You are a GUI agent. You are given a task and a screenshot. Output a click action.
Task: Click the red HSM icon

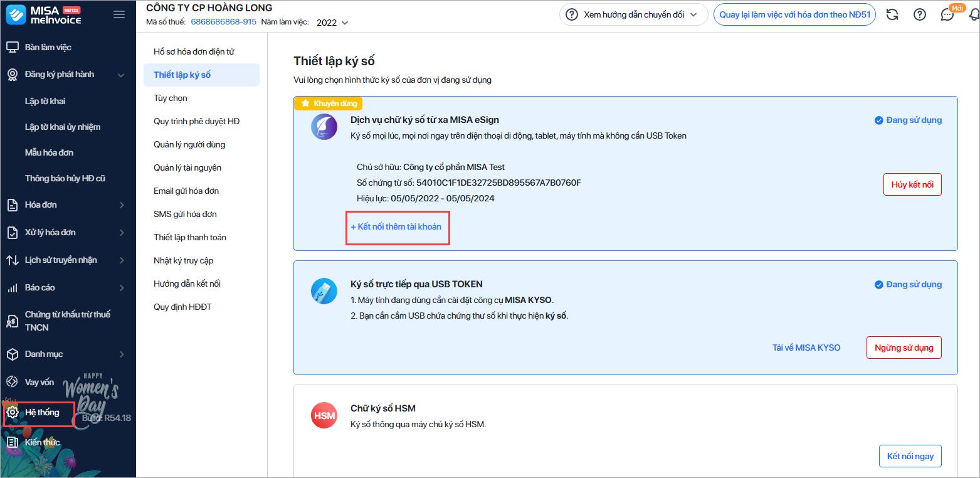pyautogui.click(x=324, y=416)
